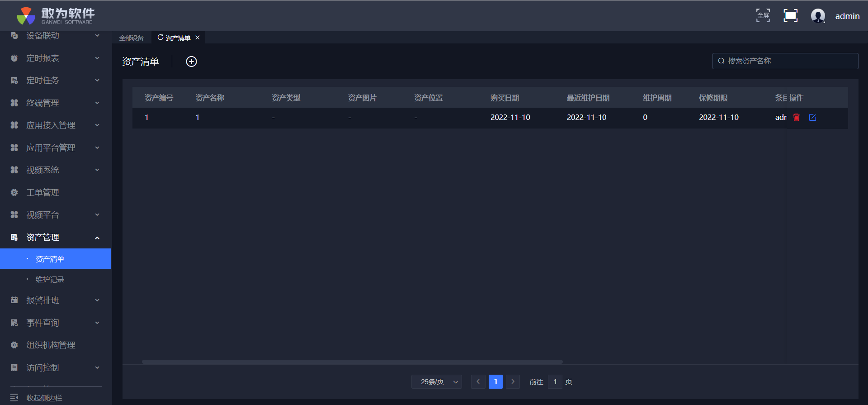Open the 25条/页 page size dropdown
The image size is (868, 405).
437,382
